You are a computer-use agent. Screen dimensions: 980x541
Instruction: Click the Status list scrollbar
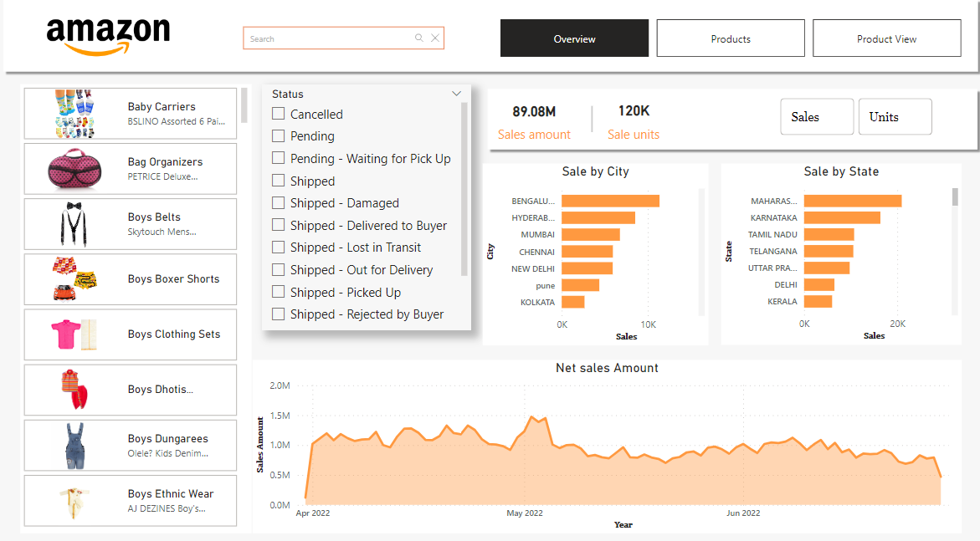(464, 189)
